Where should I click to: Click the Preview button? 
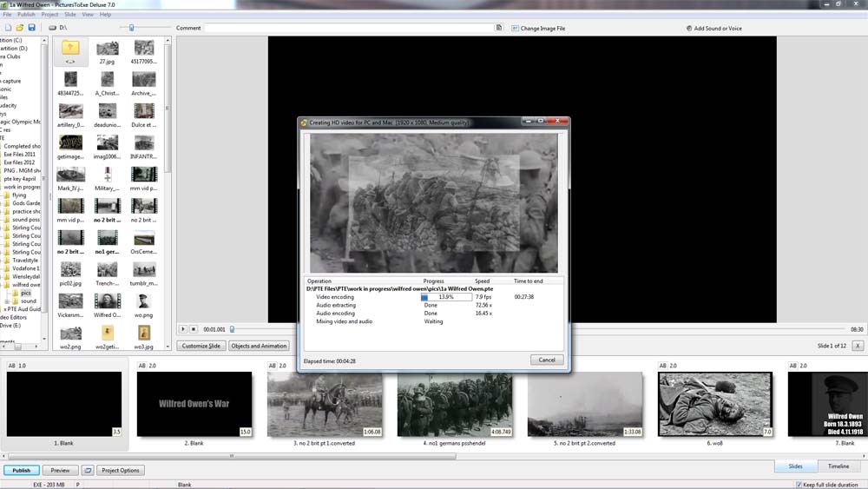point(61,470)
